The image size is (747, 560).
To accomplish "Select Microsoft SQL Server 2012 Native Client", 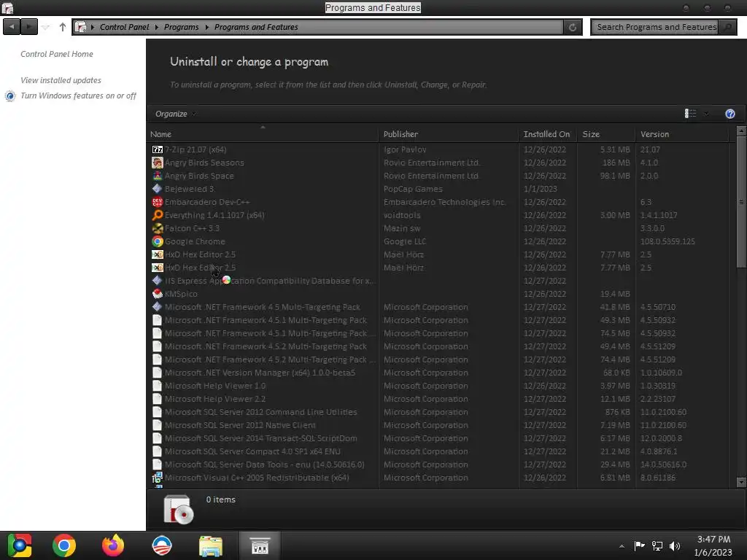I will click(x=438, y=425).
